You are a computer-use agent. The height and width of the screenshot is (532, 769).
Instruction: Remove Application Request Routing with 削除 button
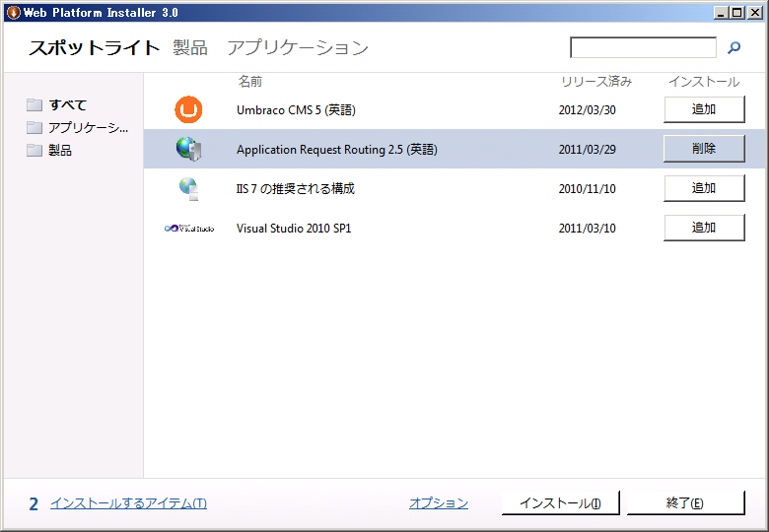pyautogui.click(x=704, y=149)
